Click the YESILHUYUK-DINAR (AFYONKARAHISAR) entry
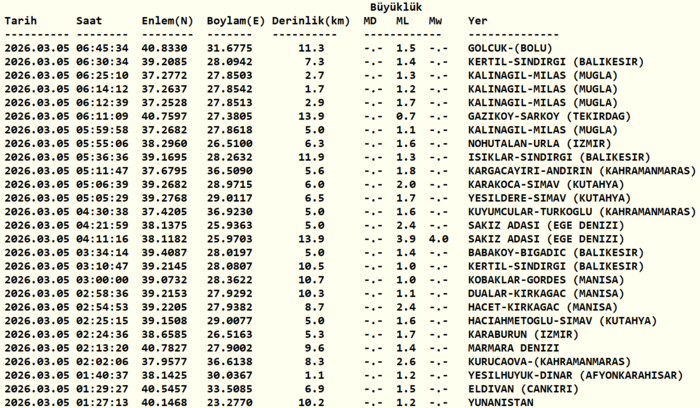The image size is (700, 408). [x=571, y=376]
